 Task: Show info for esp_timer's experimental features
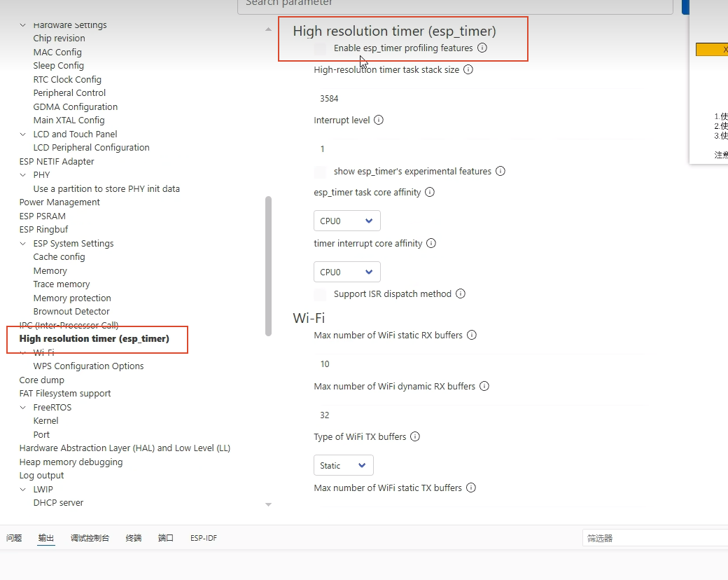pyautogui.click(x=500, y=171)
